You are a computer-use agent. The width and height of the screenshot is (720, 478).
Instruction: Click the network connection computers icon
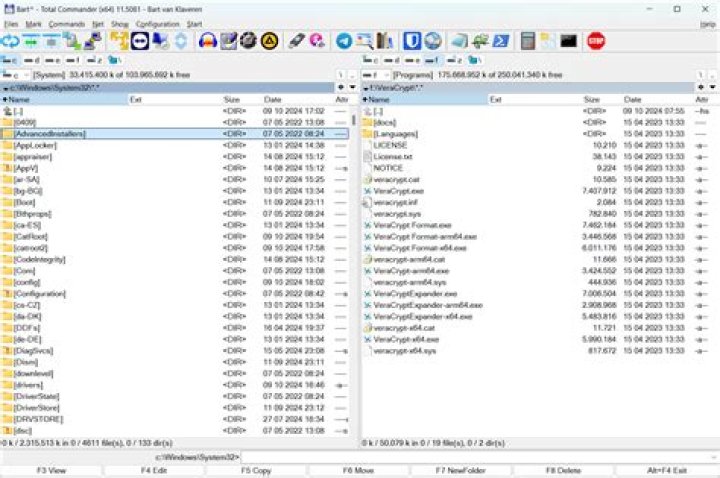(x=92, y=41)
